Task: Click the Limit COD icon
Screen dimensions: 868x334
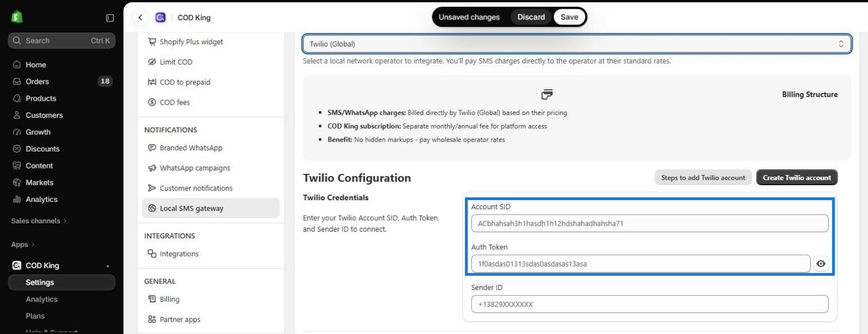Action: pos(152,62)
